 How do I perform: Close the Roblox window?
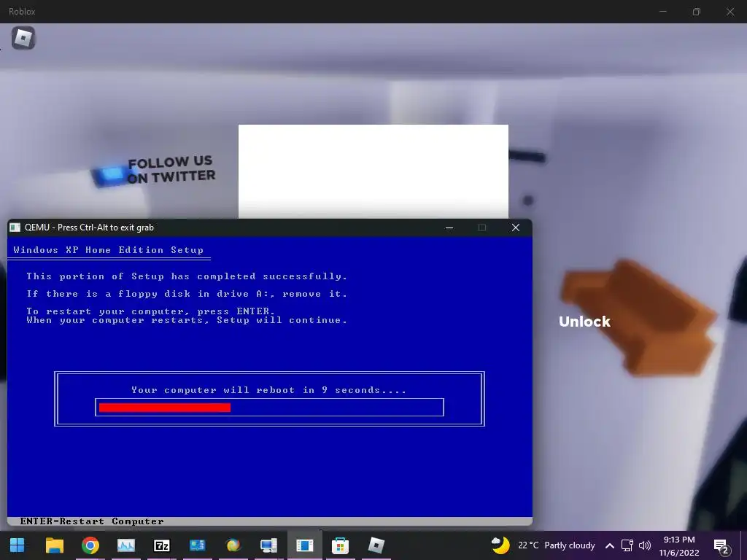729,12
